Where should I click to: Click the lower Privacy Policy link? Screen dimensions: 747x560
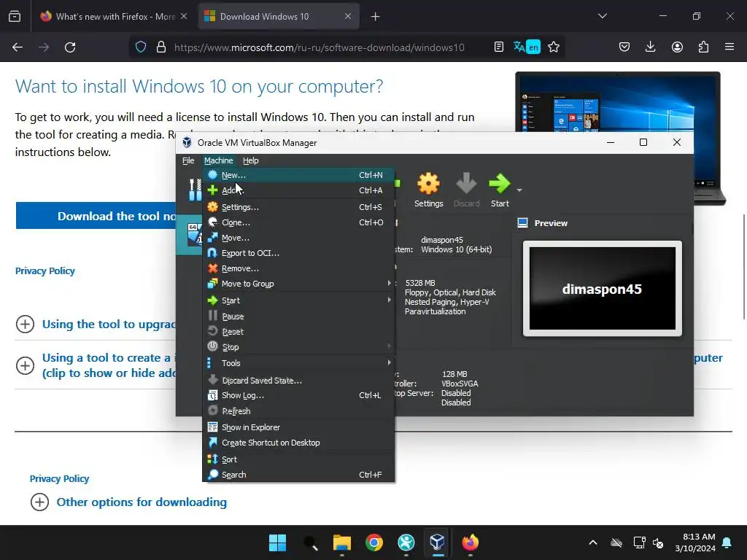point(60,478)
